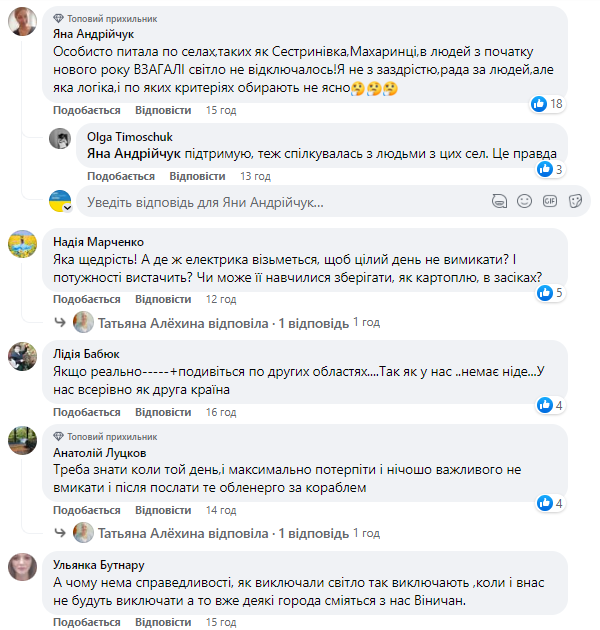The width and height of the screenshot is (600, 630).
Task: Click like reaction icon on Olga Timoschuk's reply
Action: coord(545,169)
